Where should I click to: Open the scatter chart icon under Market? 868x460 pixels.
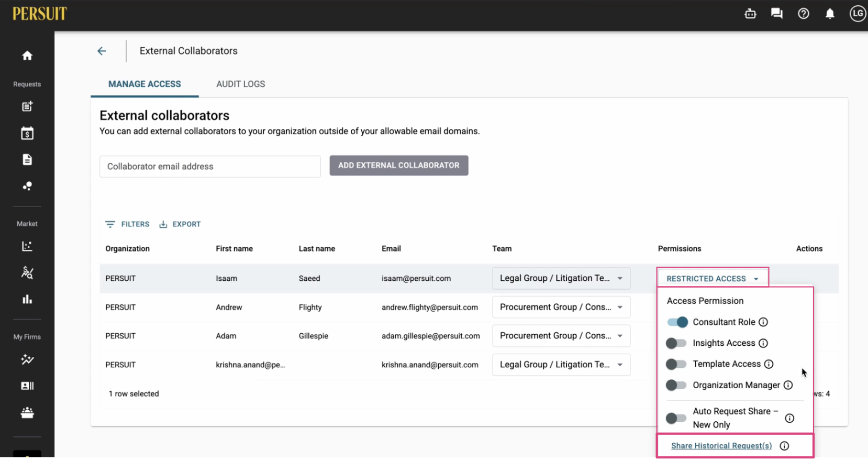[x=27, y=246]
